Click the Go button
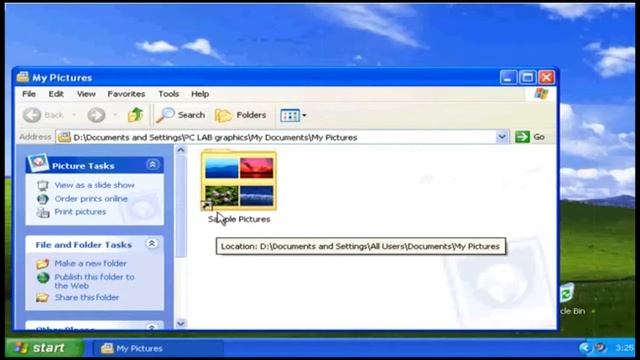640x360 pixels. coord(531,137)
